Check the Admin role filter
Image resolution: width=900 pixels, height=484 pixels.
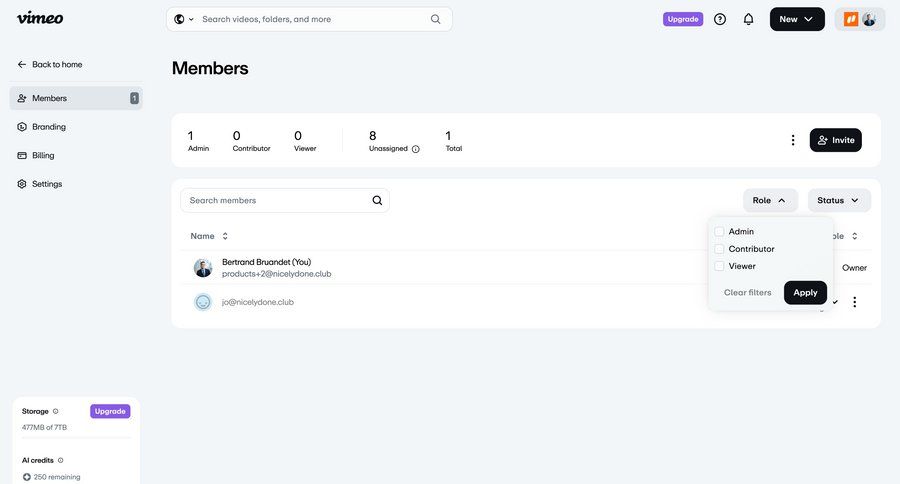click(x=719, y=232)
